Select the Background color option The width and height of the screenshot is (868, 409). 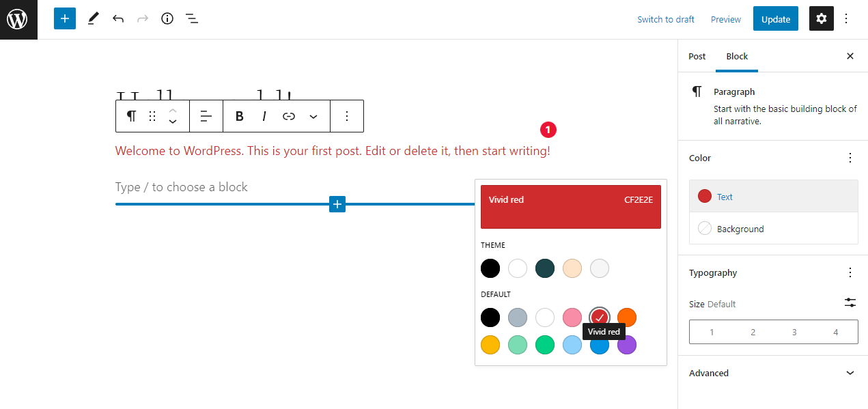[x=774, y=229]
